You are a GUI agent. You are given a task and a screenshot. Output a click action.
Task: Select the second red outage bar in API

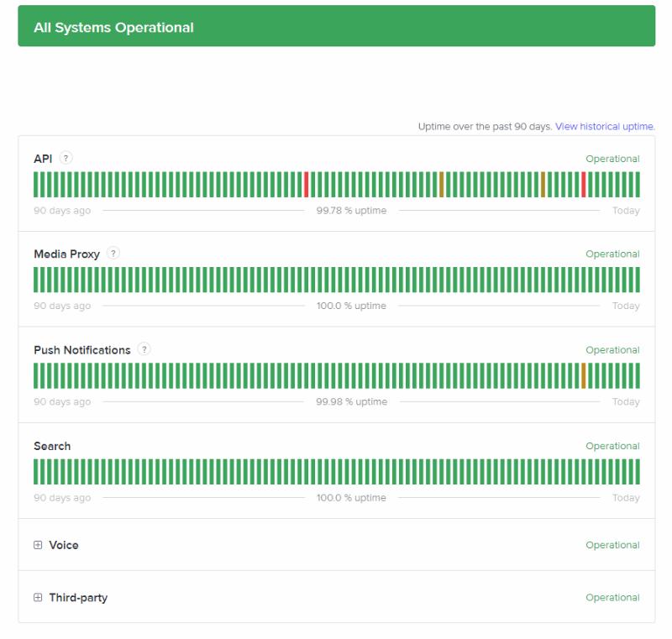[583, 185]
